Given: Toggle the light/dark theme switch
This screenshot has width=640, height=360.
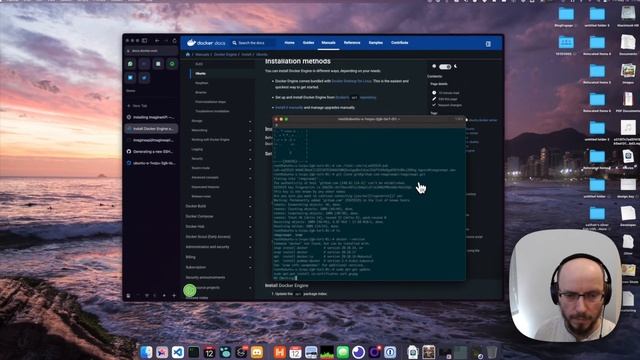Looking at the screenshot, I should [x=445, y=67].
